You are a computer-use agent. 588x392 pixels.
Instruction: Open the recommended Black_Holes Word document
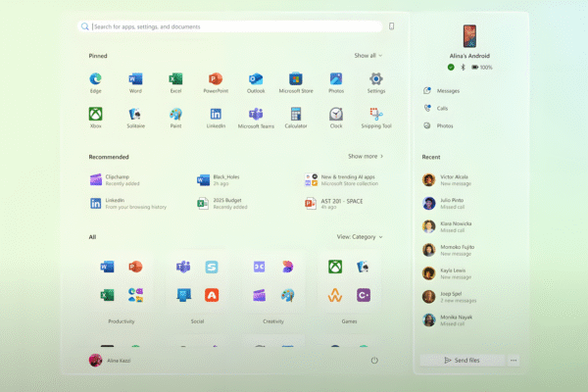point(219,179)
